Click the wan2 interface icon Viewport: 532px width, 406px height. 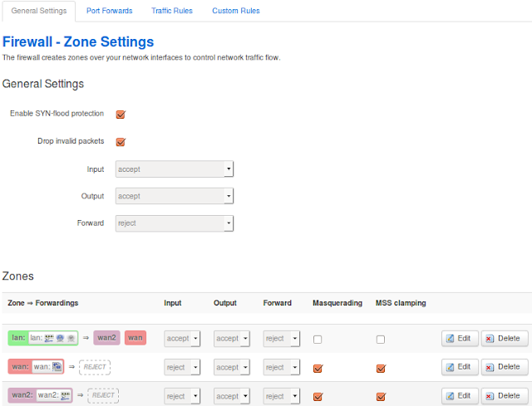coord(65,395)
